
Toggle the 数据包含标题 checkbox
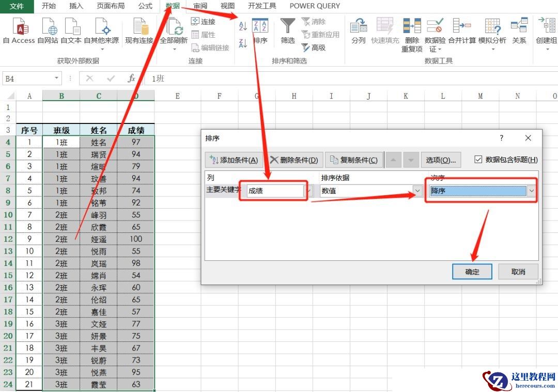(x=478, y=160)
